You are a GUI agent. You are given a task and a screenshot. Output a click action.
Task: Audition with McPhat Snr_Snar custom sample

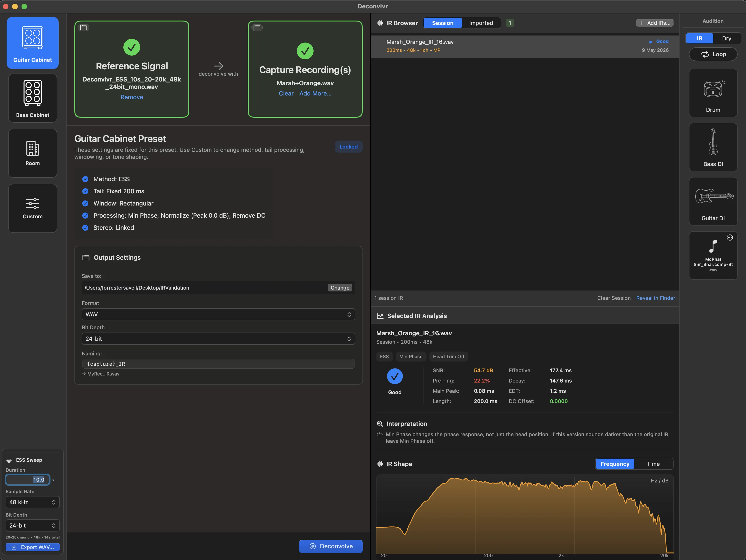[x=713, y=255]
